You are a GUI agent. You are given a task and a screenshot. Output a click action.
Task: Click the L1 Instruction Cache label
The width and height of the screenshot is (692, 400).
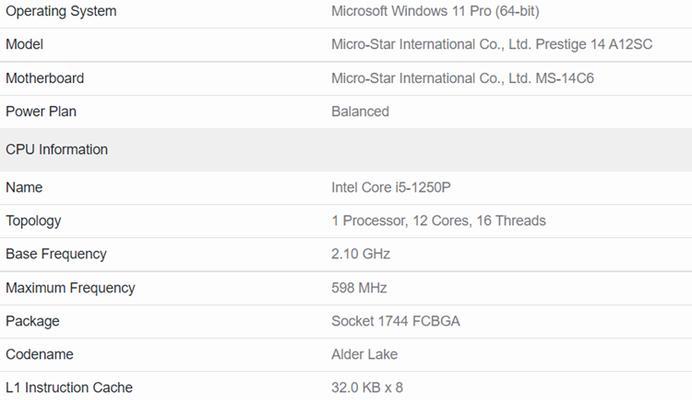[x=69, y=387]
